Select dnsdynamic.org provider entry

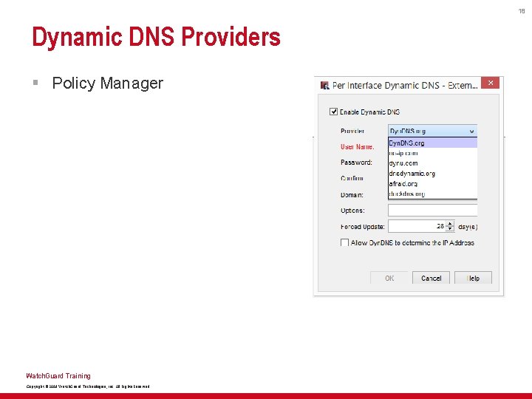click(x=432, y=174)
